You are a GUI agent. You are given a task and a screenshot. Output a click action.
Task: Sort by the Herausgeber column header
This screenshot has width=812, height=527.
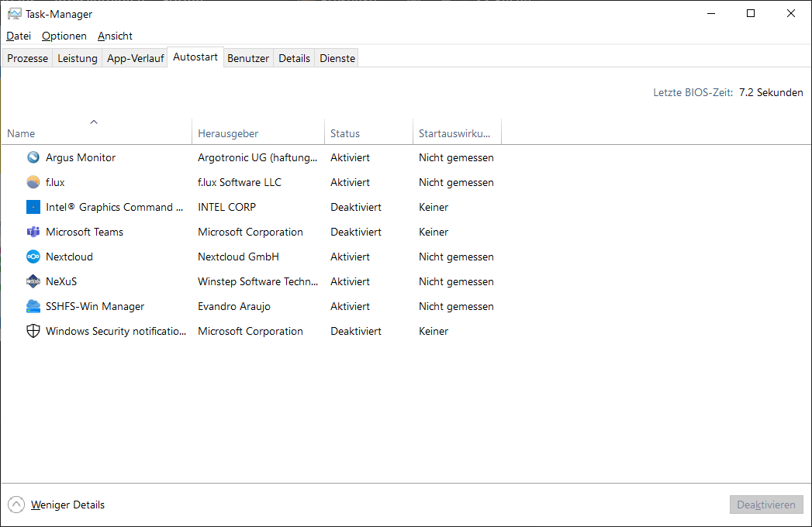(x=258, y=132)
